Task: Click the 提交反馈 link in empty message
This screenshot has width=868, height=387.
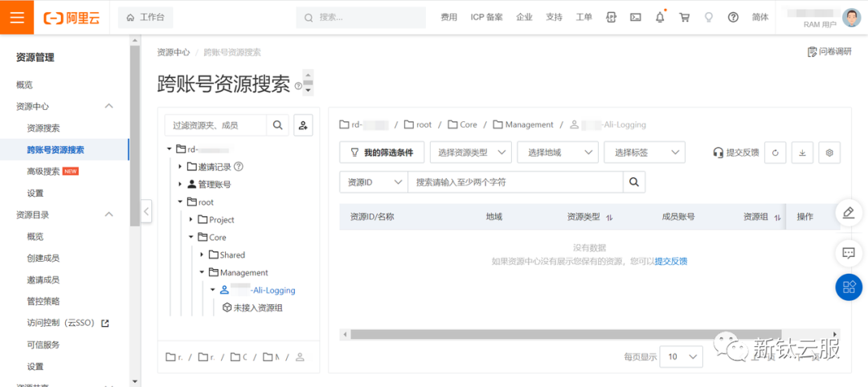Action: click(671, 262)
